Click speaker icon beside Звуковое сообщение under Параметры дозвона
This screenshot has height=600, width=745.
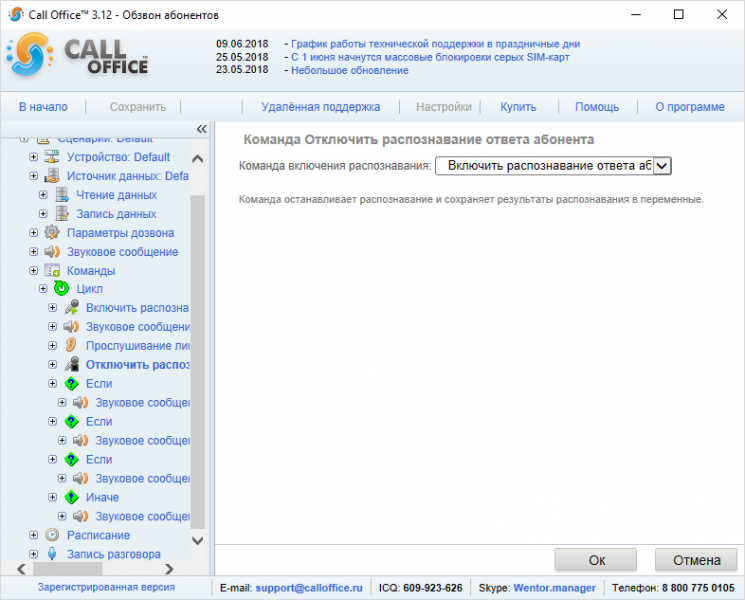click(x=52, y=251)
